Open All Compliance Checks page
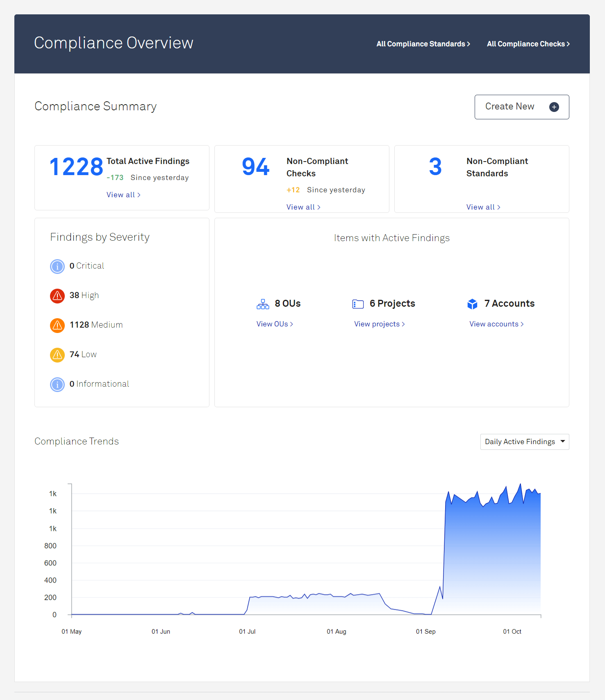The width and height of the screenshot is (605, 700). click(x=528, y=44)
